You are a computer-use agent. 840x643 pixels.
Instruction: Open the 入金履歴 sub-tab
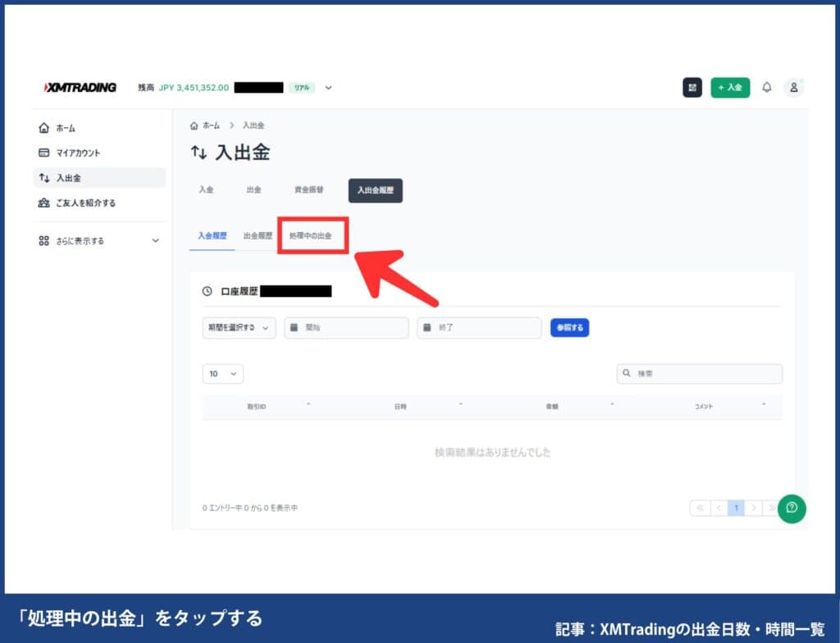coord(212,235)
